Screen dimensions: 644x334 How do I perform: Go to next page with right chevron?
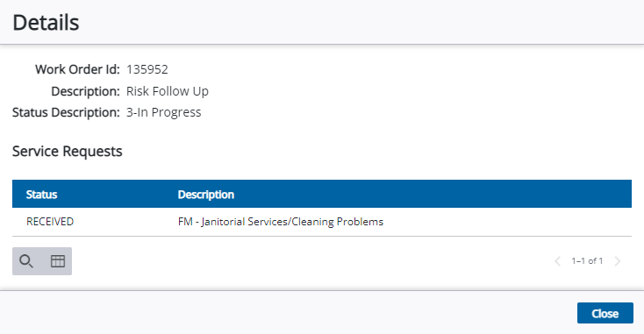pos(617,261)
